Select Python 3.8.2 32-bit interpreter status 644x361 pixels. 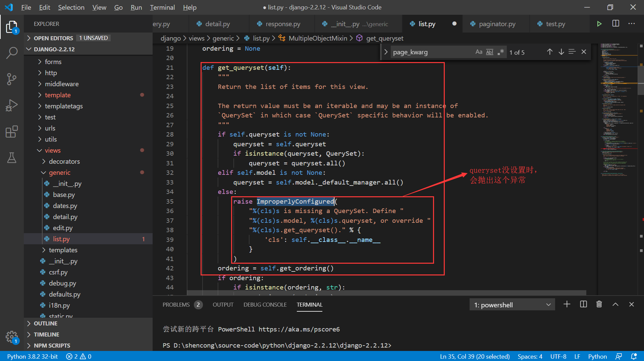[x=33, y=356]
